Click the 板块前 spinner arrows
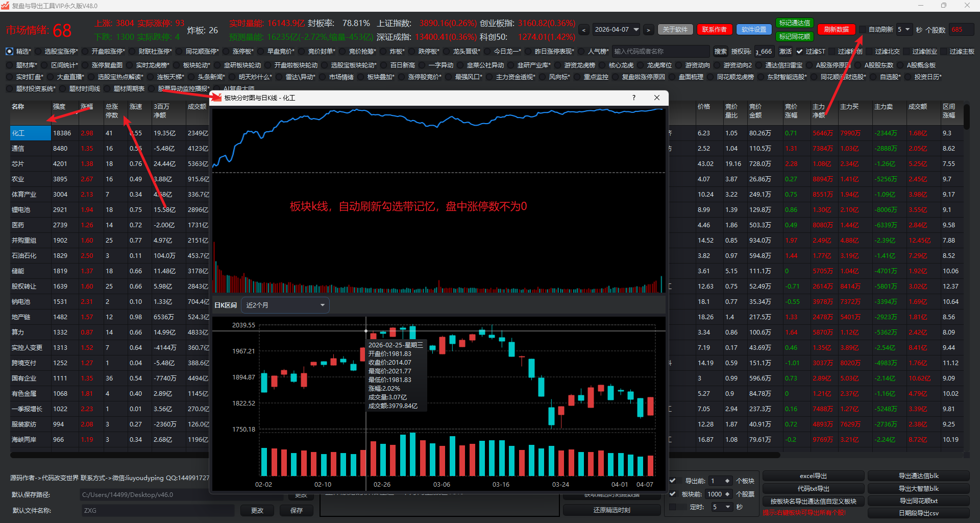Viewport: 980px width, 523px height. [x=727, y=494]
